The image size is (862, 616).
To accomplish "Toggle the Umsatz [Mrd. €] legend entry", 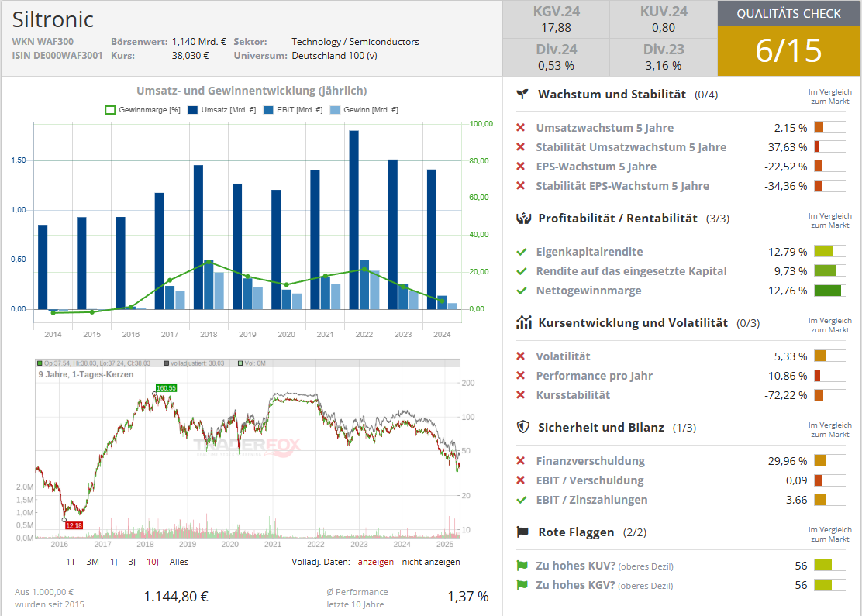I will [222, 110].
